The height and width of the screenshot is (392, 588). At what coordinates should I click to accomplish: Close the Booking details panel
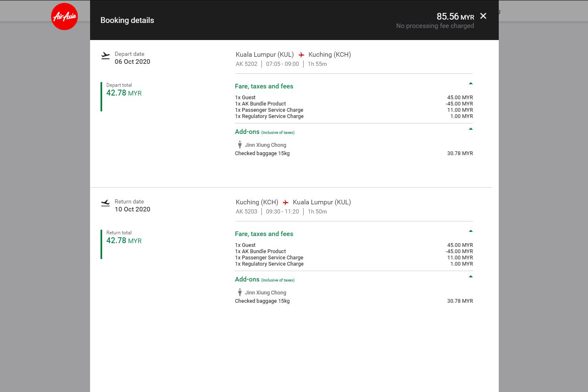click(x=483, y=16)
